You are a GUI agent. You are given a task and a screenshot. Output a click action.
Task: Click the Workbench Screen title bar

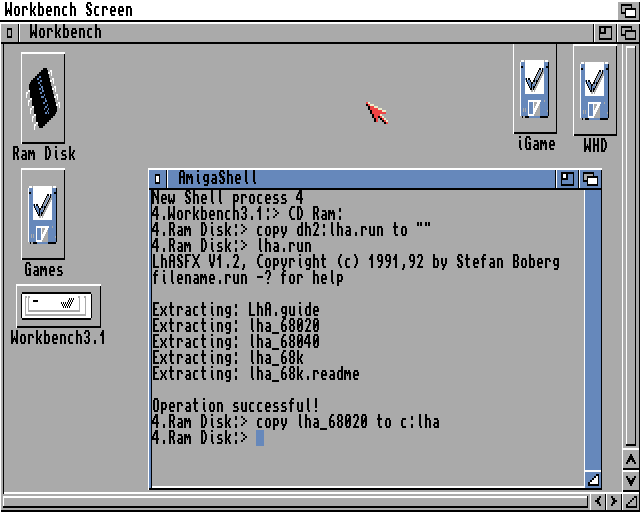coord(300,10)
